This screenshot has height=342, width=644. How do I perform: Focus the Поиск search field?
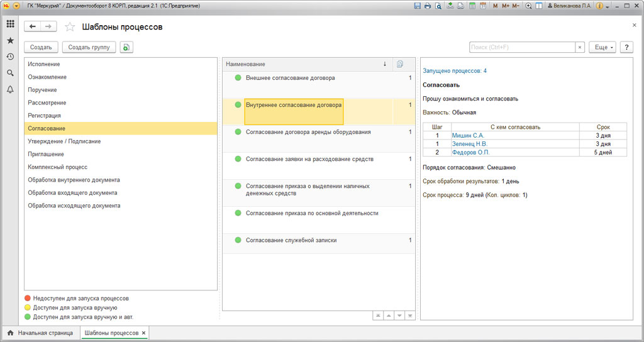tap(522, 47)
